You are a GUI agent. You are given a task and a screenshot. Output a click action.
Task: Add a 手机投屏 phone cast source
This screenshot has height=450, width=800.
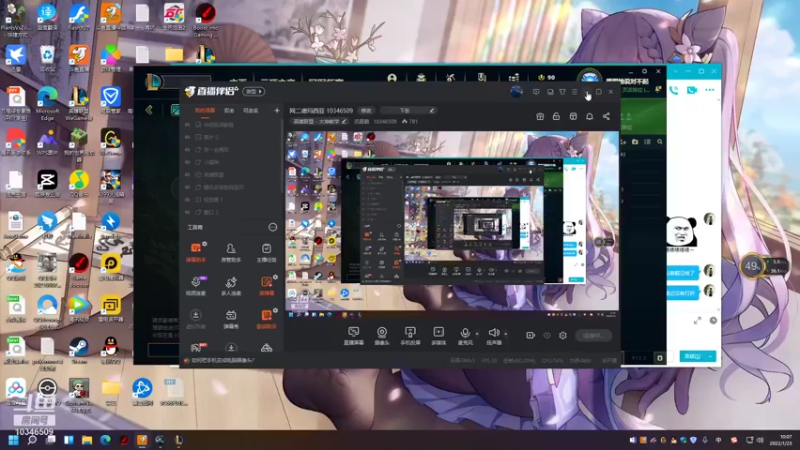click(410, 336)
